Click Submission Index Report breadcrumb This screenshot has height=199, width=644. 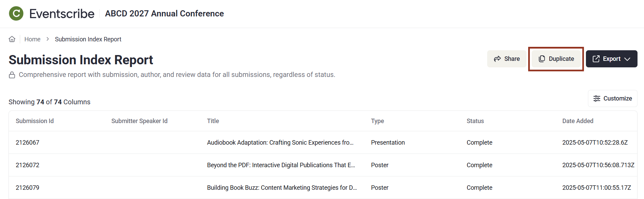(88, 39)
